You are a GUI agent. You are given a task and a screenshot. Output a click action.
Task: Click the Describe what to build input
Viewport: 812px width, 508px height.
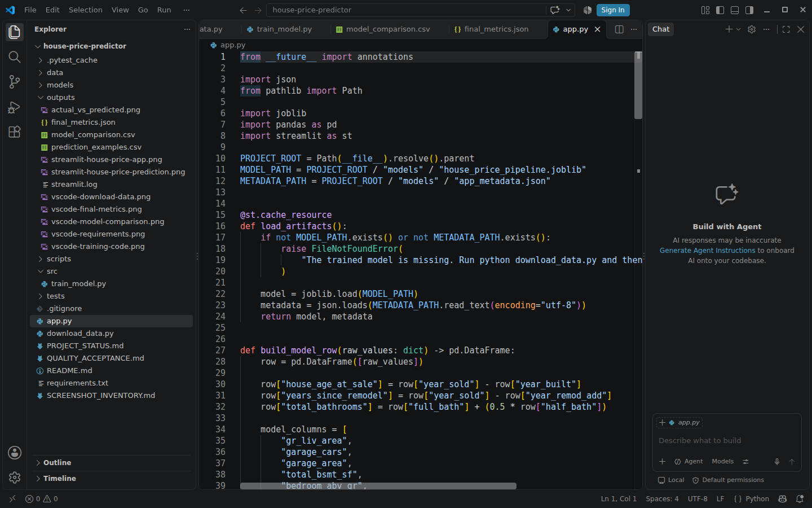[726, 441]
